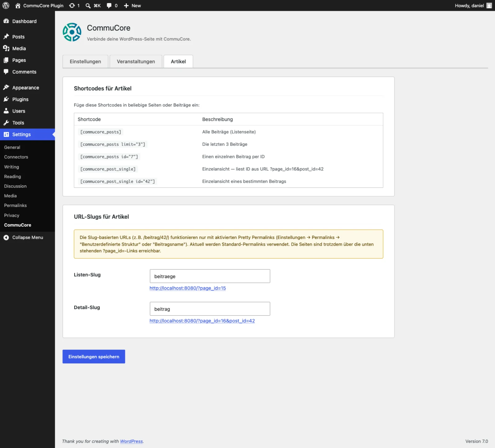This screenshot has width=495, height=448.
Task: Click the Pages icon in sidebar
Action: click(6, 60)
